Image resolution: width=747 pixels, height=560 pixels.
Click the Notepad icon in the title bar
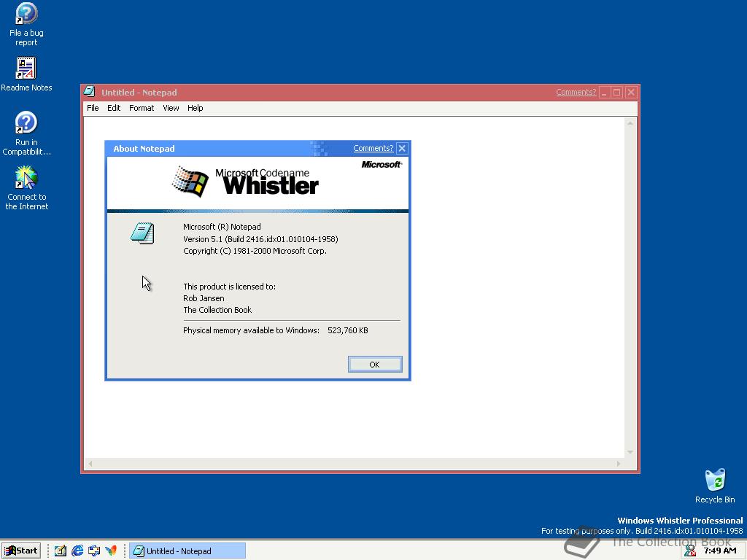coord(89,91)
